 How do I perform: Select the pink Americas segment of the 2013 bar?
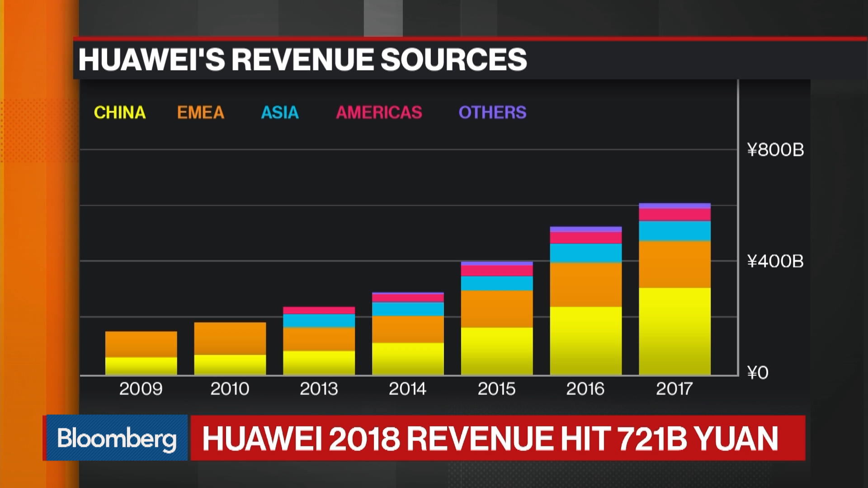[x=319, y=310]
